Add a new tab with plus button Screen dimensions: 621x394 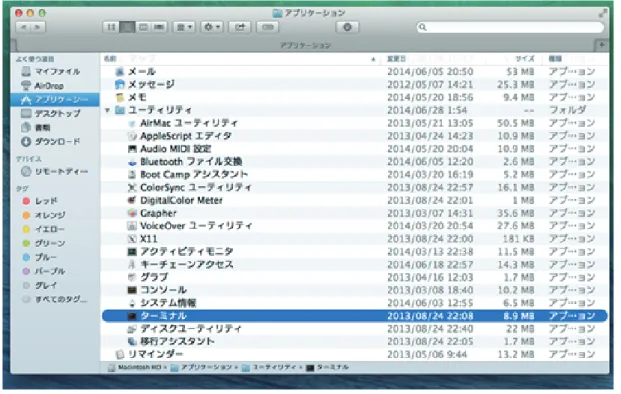click(x=602, y=45)
